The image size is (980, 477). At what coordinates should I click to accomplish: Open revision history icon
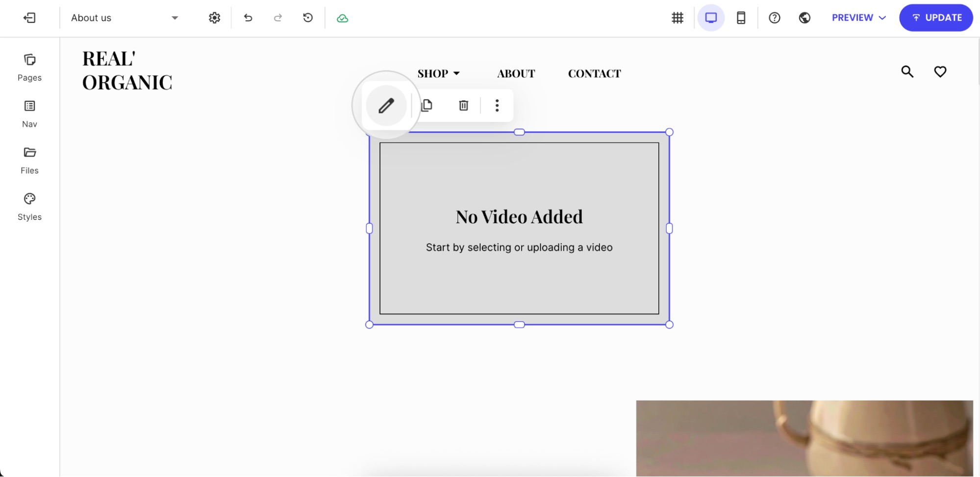308,18
